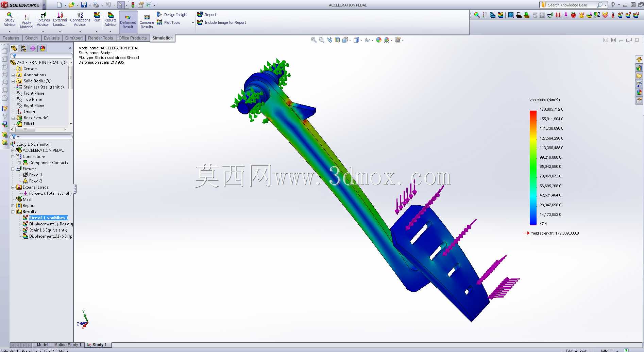644x352 pixels.
Task: Click Edit Appearance color ball icon
Action: [x=379, y=40]
